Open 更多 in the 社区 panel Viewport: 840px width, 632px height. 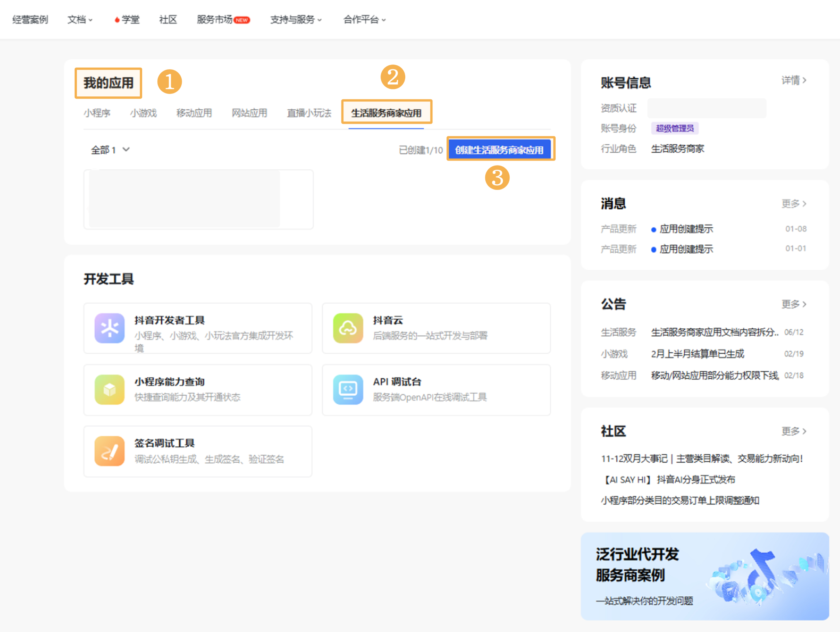pos(794,431)
